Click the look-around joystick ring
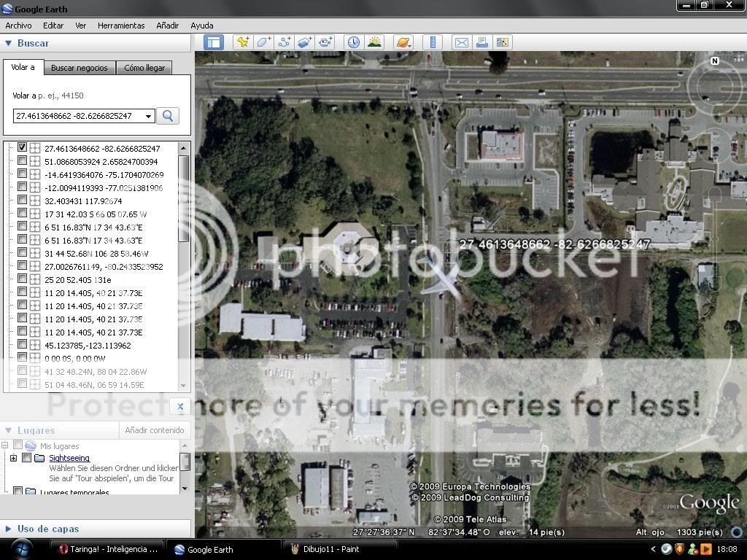 (x=713, y=87)
